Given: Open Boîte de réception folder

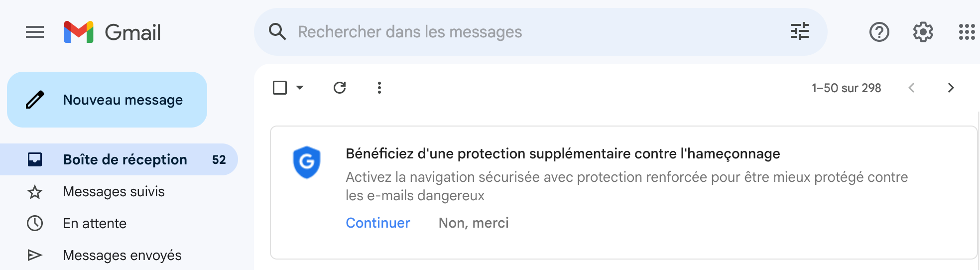Looking at the screenshot, I should click(x=124, y=159).
